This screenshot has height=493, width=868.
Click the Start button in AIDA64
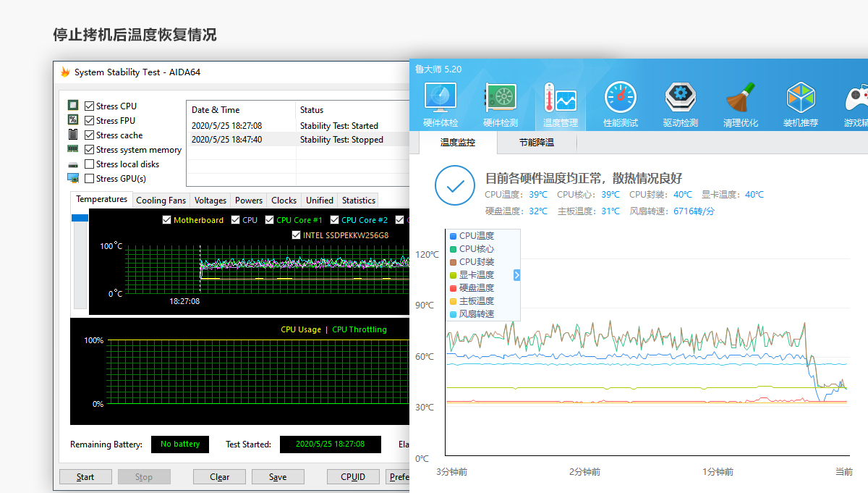(85, 477)
